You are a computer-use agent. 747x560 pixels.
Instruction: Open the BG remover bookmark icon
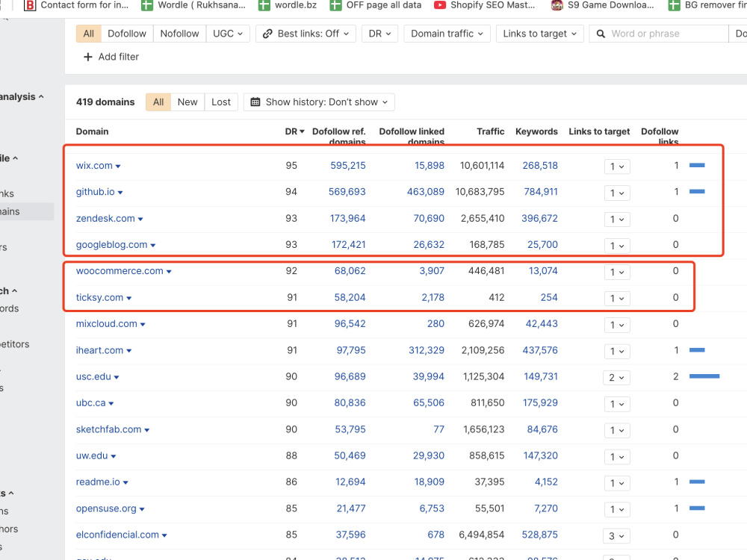[x=674, y=5]
